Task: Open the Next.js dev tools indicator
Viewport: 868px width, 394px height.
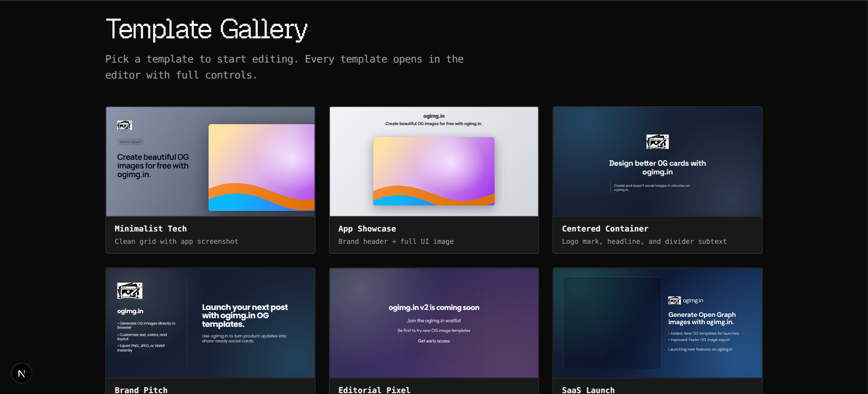Action: (x=21, y=373)
